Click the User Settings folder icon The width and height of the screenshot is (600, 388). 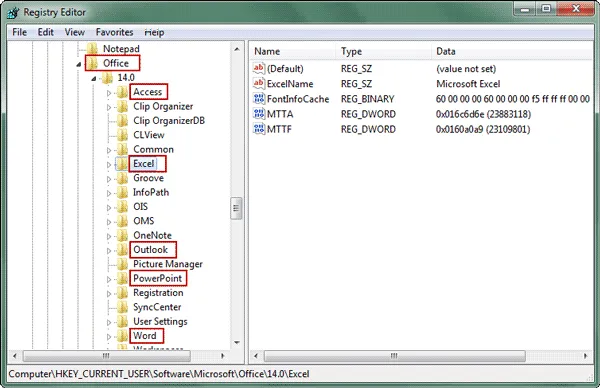coord(122,321)
